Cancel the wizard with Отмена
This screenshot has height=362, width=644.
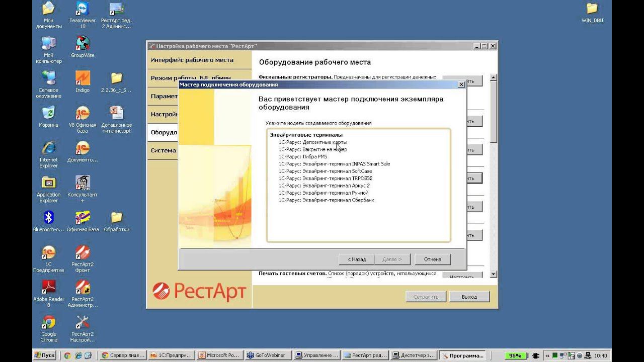click(x=433, y=259)
